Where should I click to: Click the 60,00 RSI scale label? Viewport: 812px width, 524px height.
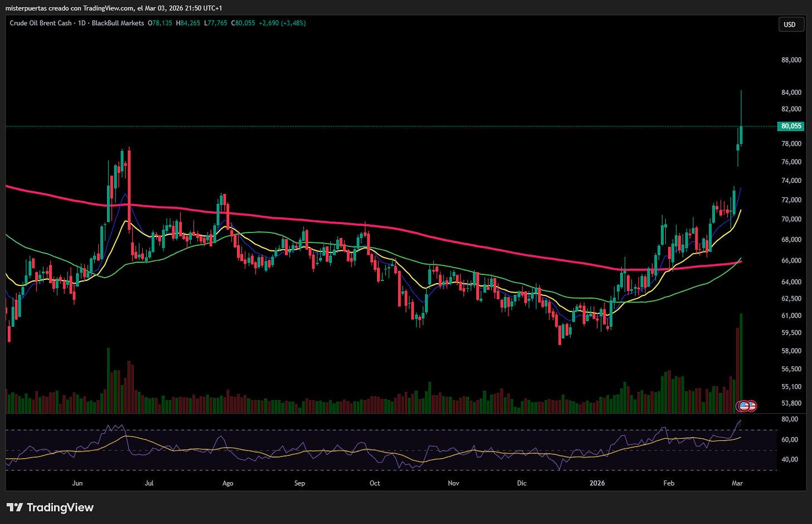(790, 439)
